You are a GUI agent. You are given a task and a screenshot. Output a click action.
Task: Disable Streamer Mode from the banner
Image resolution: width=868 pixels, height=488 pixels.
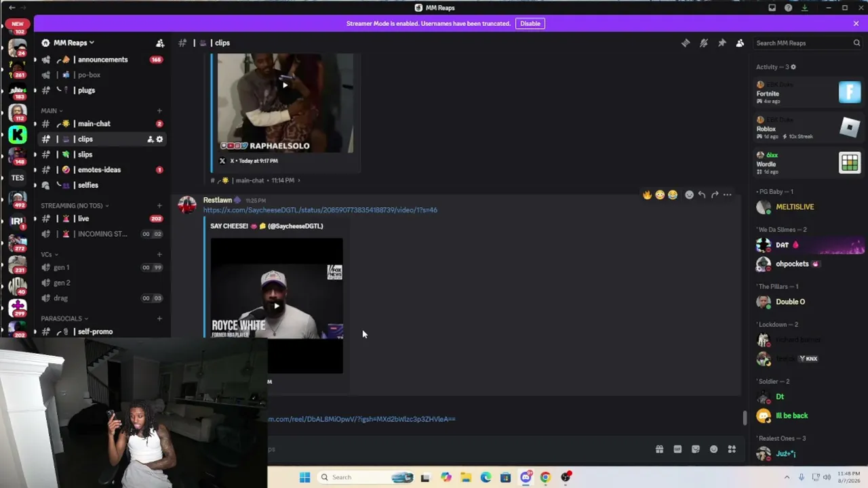click(530, 24)
